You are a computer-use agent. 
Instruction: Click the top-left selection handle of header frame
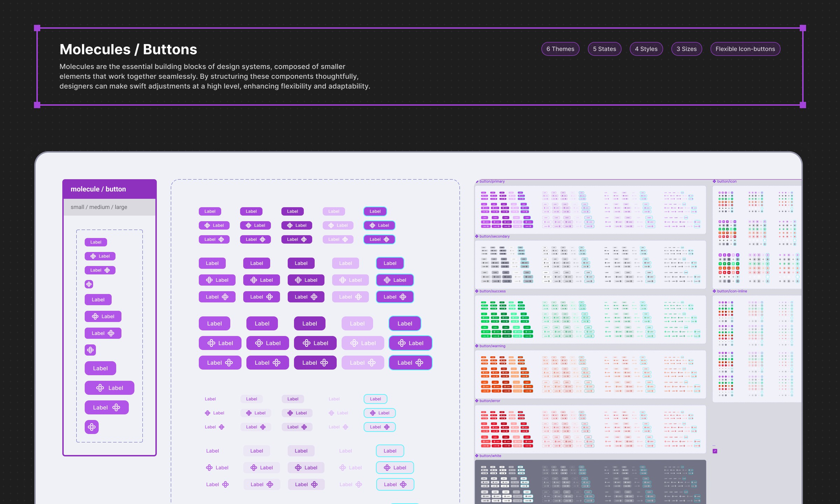click(x=37, y=28)
